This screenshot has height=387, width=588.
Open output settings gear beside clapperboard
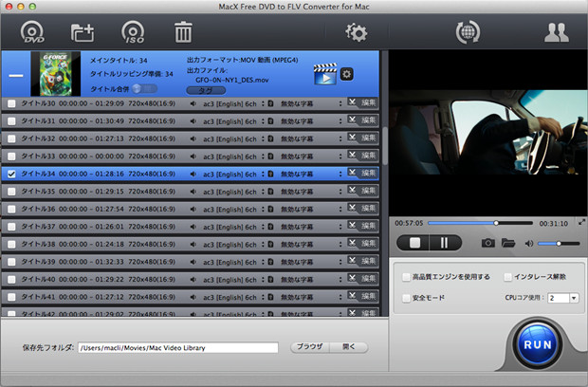pyautogui.click(x=346, y=74)
